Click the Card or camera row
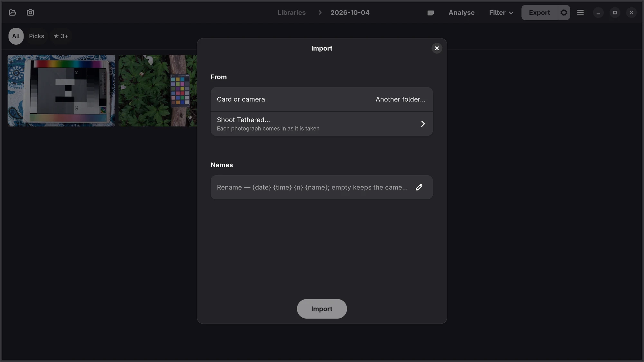Screen dimensions: 644x362 322,99
